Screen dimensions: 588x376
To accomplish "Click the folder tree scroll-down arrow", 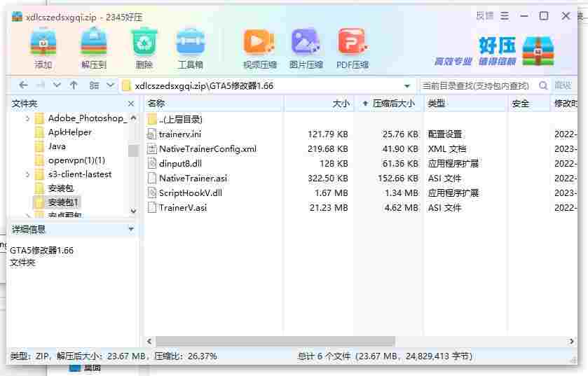I will click(133, 211).
